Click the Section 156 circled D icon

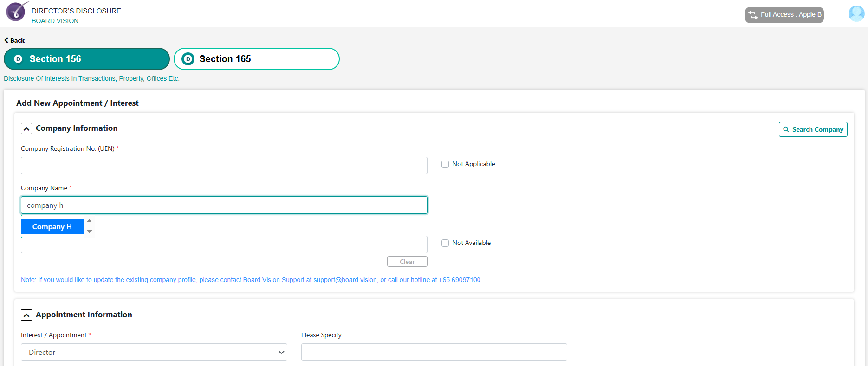coord(19,59)
